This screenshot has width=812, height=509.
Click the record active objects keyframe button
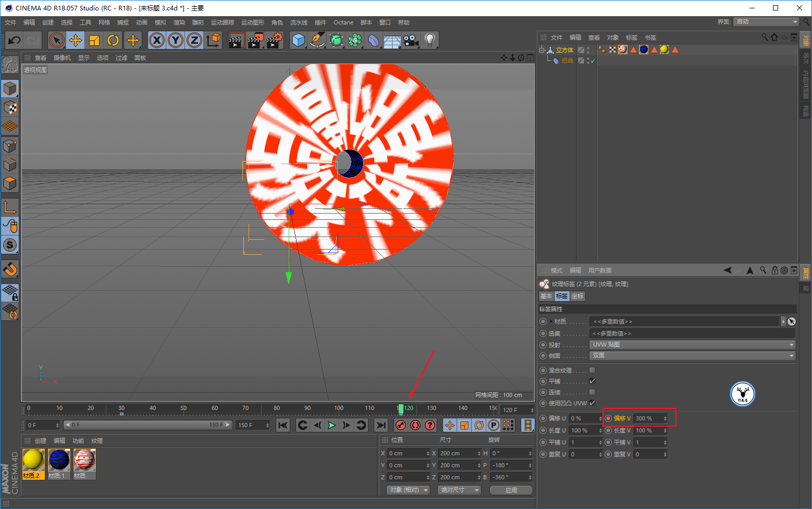coord(401,425)
